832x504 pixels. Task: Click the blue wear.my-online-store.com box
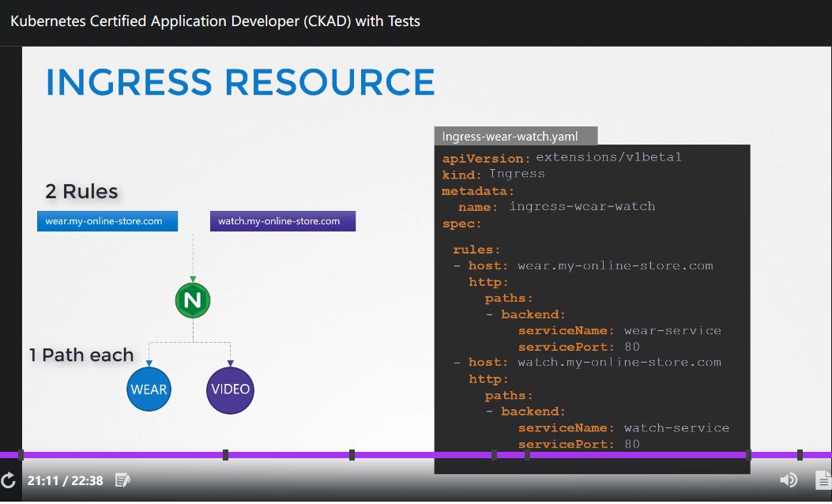(x=107, y=221)
